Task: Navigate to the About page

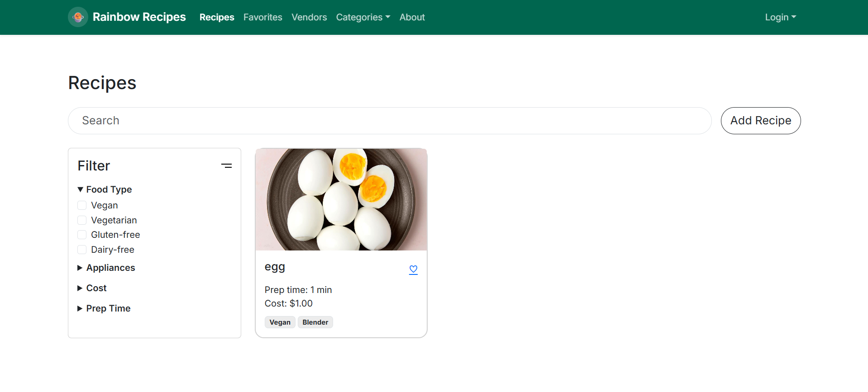Action: tap(412, 17)
